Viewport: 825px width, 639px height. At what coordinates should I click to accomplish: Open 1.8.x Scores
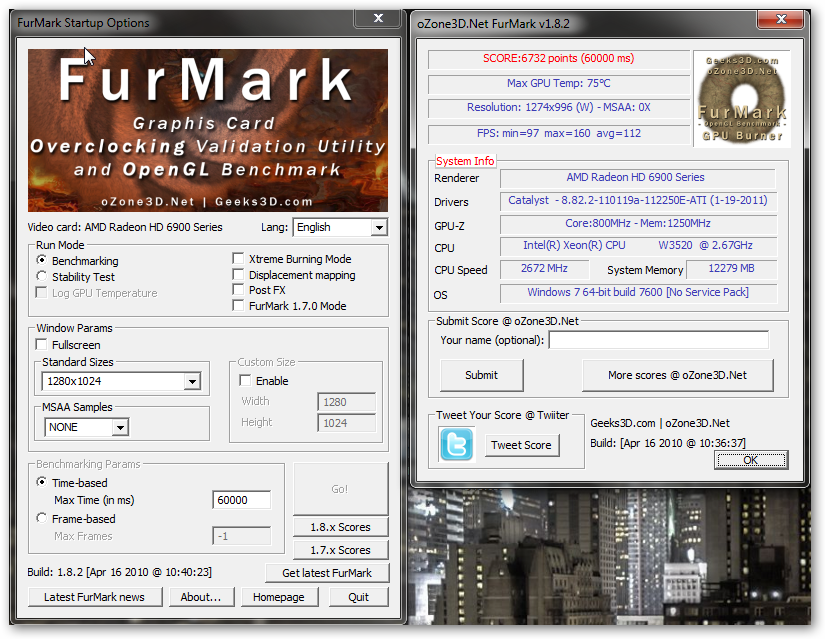click(340, 527)
